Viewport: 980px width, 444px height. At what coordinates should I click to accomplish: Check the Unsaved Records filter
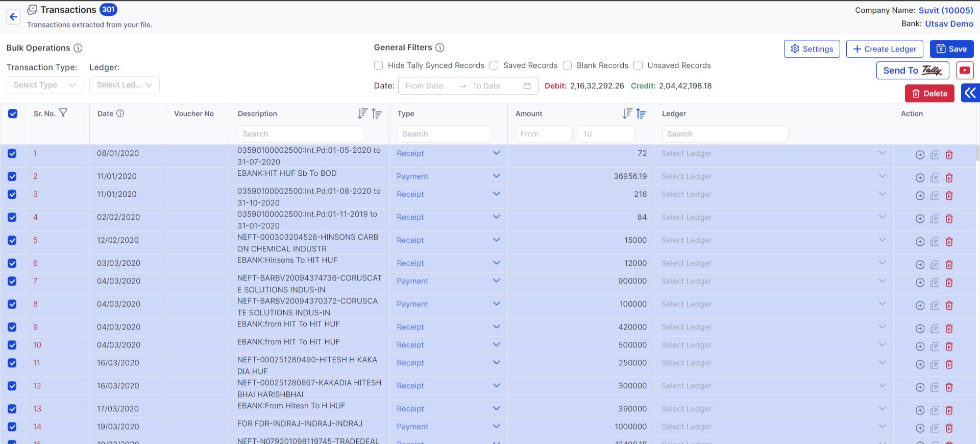[x=638, y=65]
